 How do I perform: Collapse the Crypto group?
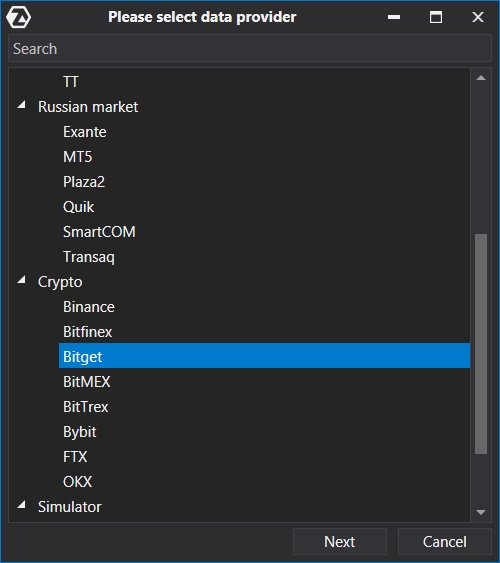22,280
